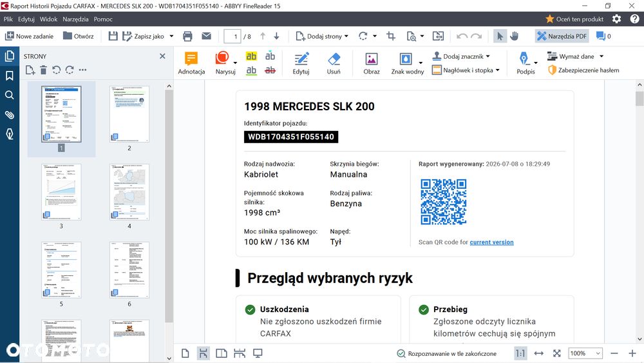
Task: Switch to the hand pan tool
Action: click(x=514, y=36)
